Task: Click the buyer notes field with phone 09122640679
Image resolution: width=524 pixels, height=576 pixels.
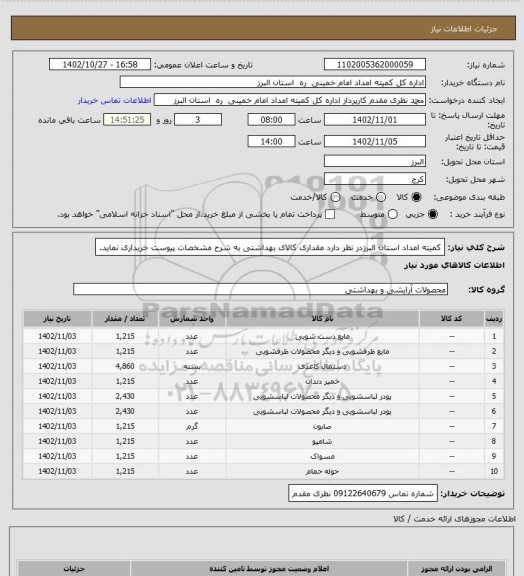Action: [x=363, y=493]
